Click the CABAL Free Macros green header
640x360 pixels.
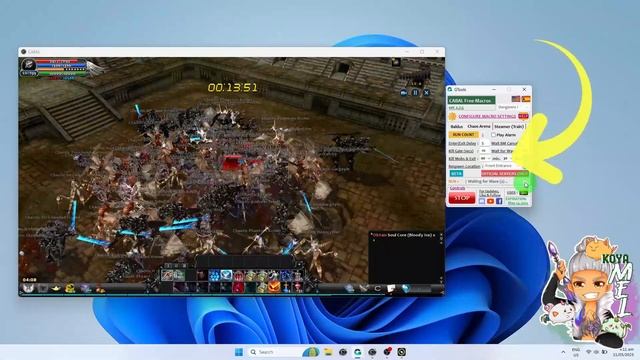[x=471, y=100]
